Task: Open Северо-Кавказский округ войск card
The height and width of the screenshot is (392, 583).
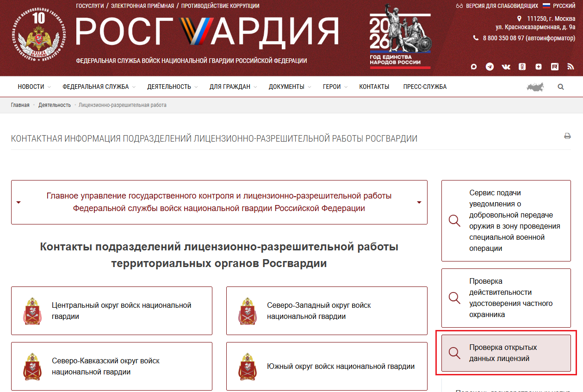Action: pyautogui.click(x=112, y=366)
